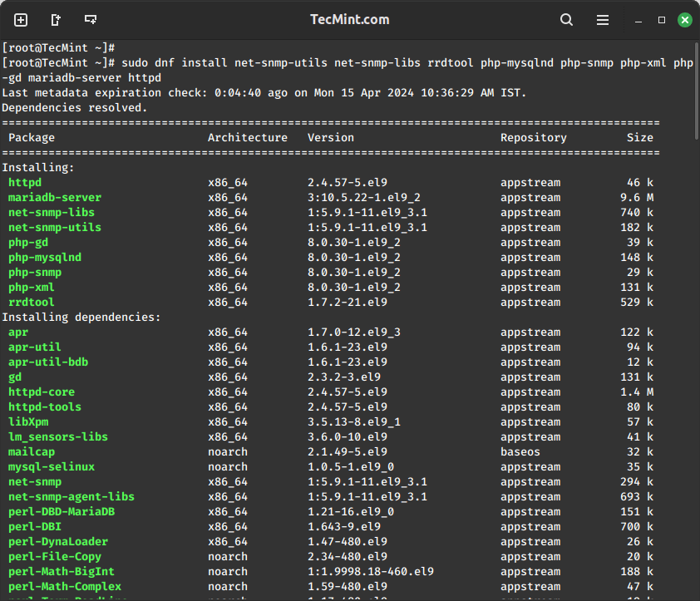Minimize the TecMint.com terminal window

[x=638, y=20]
